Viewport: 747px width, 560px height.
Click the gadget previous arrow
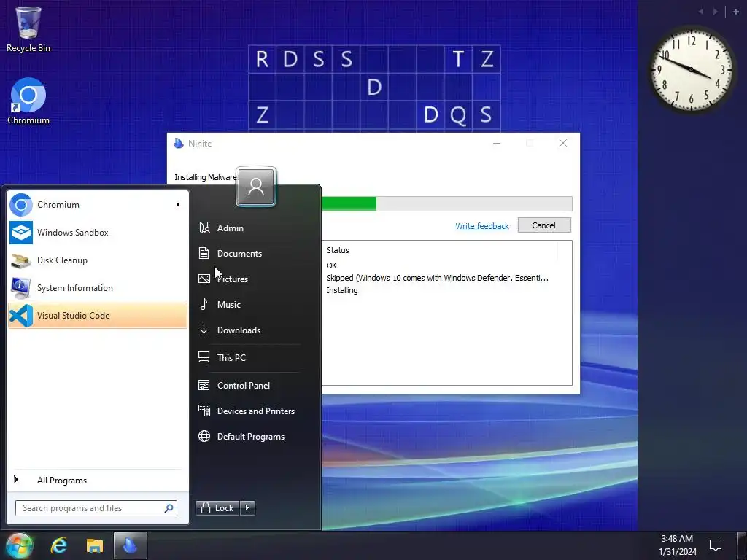[x=701, y=12]
